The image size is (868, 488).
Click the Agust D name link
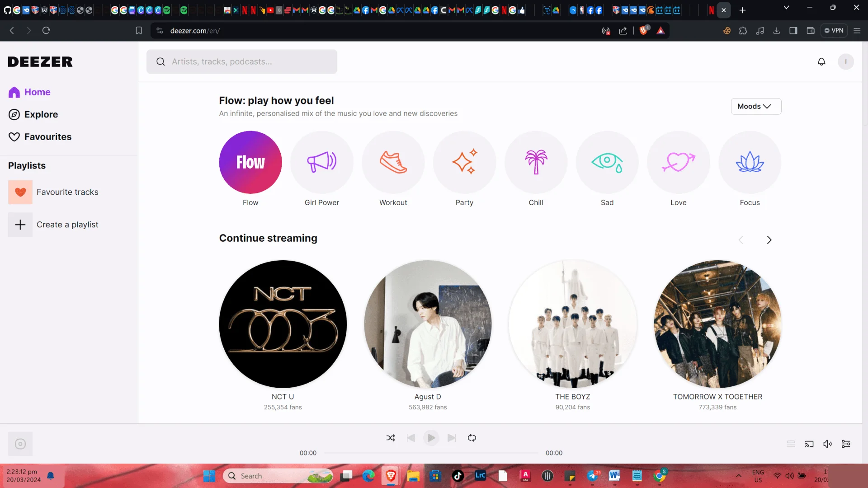click(x=428, y=397)
